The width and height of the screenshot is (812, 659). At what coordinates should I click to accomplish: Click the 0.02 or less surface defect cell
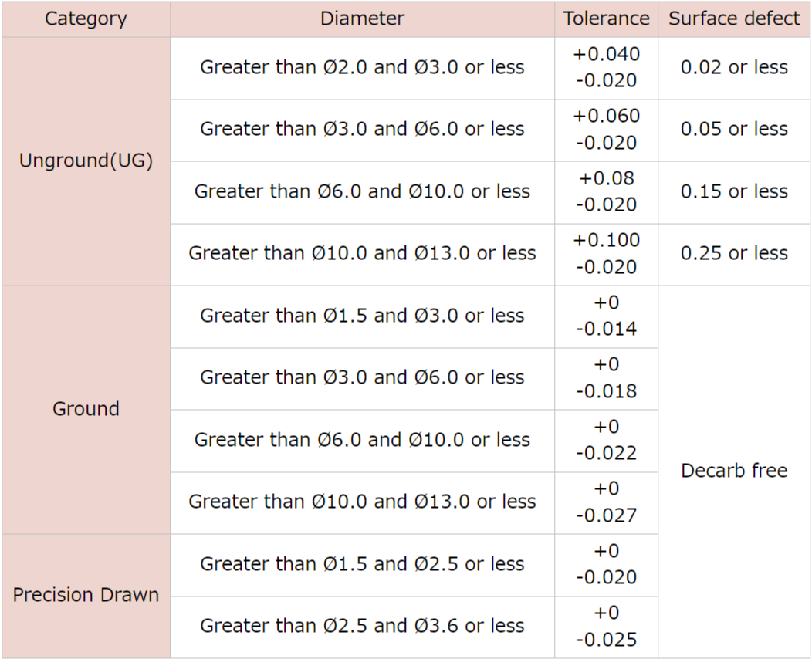(734, 68)
